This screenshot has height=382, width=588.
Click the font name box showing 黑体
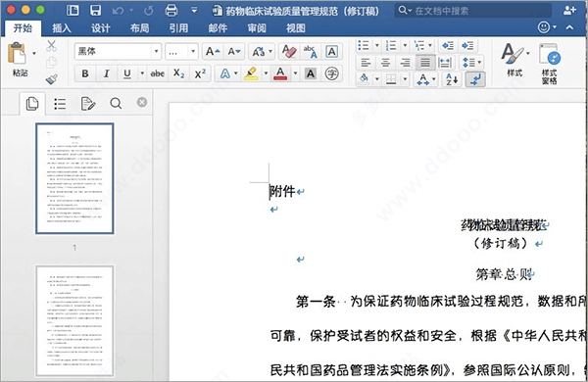pyautogui.click(x=114, y=51)
